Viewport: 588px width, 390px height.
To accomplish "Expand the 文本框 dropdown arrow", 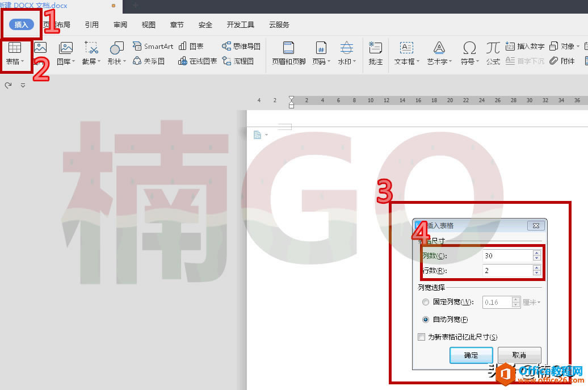I will coord(418,61).
